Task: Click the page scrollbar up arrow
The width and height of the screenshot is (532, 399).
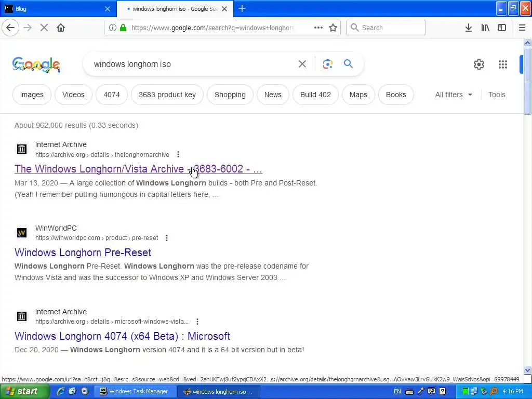Action: pos(527,43)
